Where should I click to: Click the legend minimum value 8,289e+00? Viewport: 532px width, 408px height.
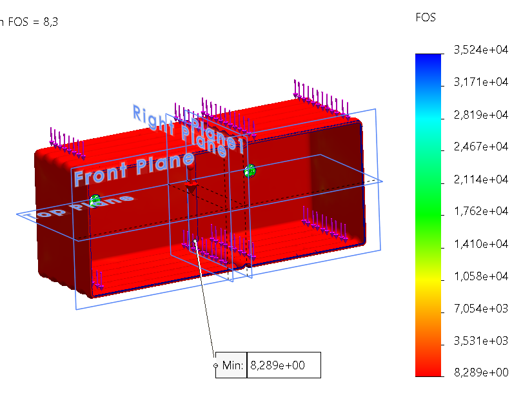(481, 372)
